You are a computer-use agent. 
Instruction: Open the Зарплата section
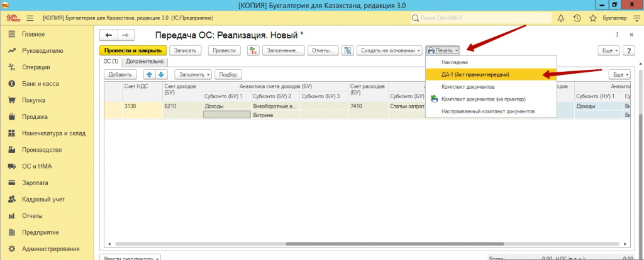point(35,183)
